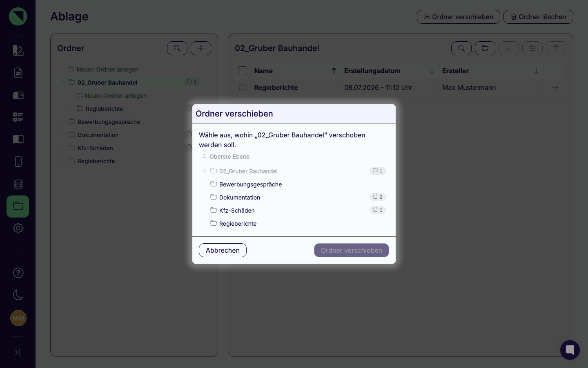The image size is (588, 368).
Task: Click the app logo in sidebar
Action: pyautogui.click(x=18, y=16)
